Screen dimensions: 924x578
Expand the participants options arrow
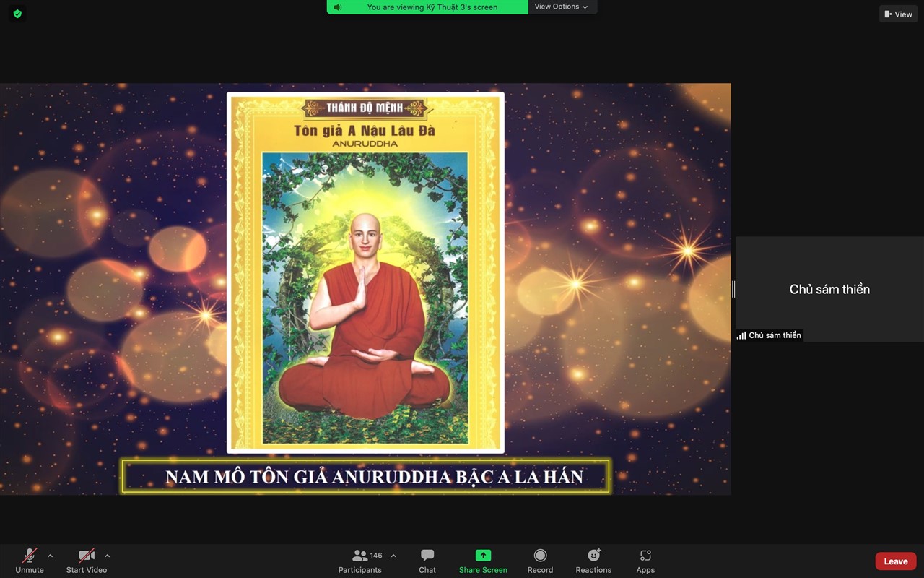click(x=393, y=556)
